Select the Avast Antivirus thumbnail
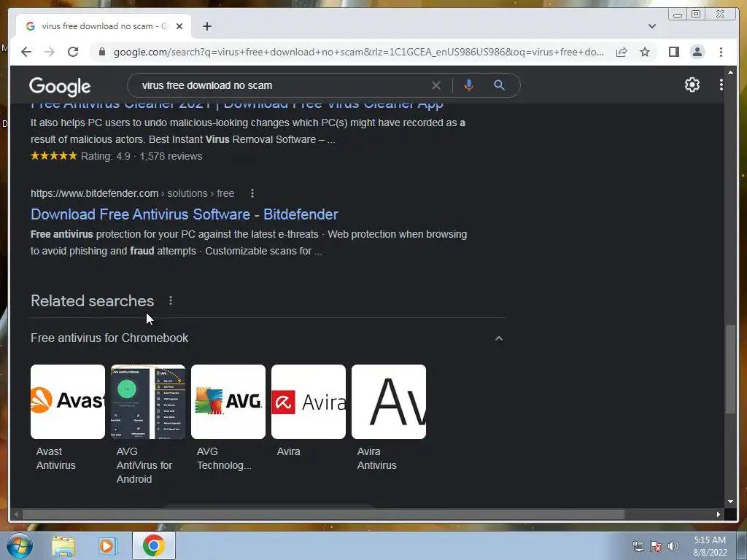Screen dimensions: 747x560 [68, 402]
